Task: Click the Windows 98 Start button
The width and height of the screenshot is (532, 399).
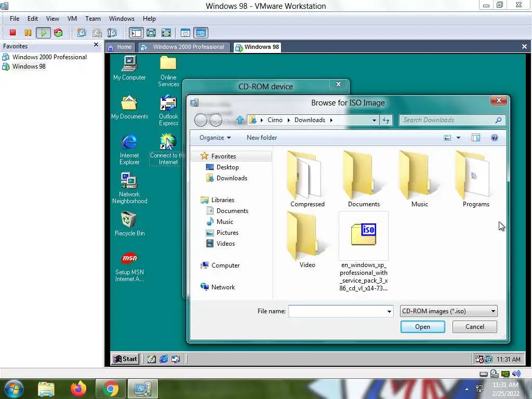Action: (125, 359)
